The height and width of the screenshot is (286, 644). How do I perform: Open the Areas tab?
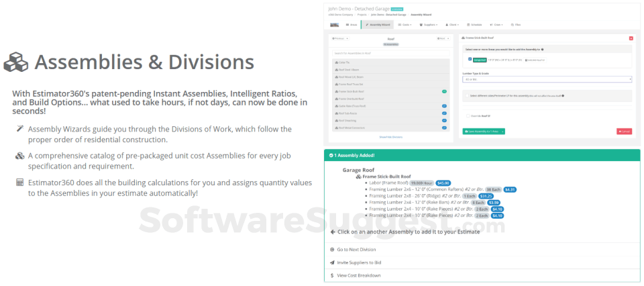coord(352,25)
